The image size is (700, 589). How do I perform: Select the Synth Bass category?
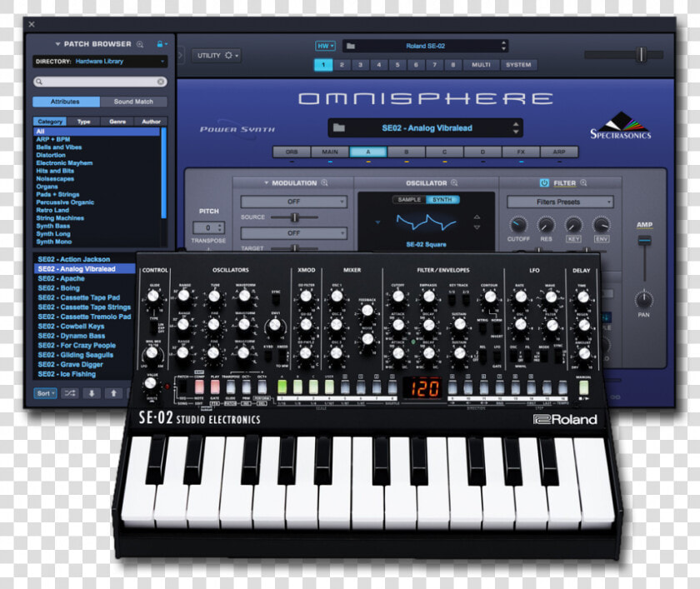53,226
